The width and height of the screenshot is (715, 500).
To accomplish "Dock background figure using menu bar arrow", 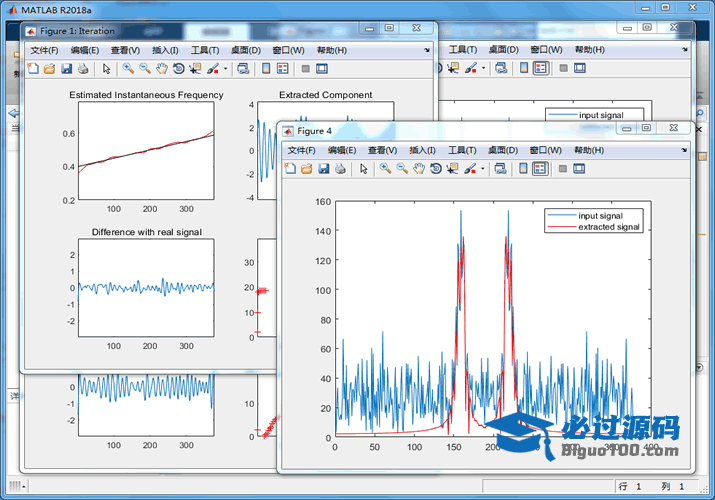I will point(685,49).
